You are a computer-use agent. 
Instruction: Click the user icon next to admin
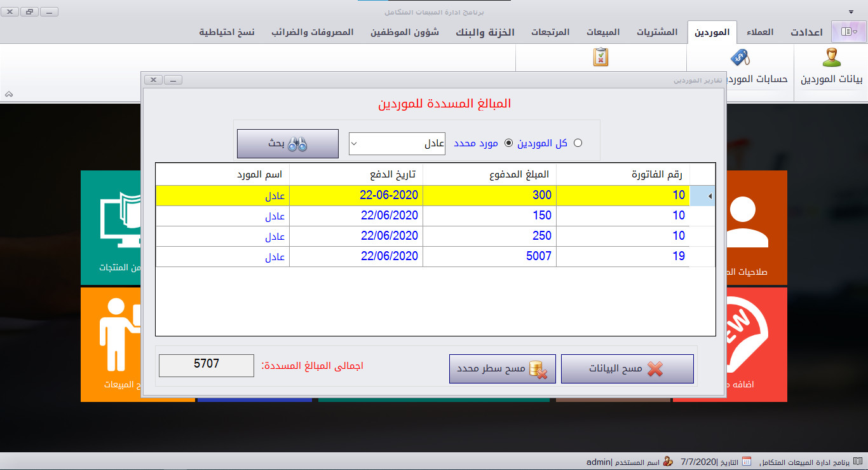pyautogui.click(x=667, y=461)
